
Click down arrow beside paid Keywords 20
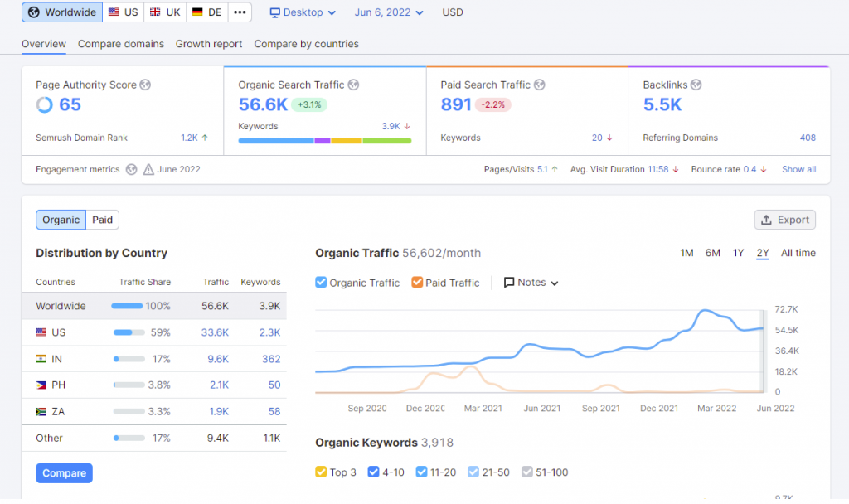coord(609,138)
